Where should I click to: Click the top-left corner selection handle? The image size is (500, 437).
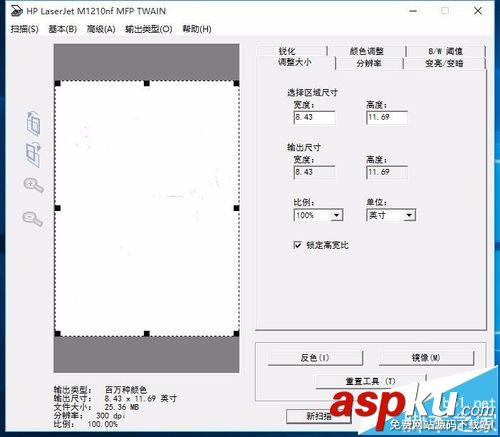[57, 83]
